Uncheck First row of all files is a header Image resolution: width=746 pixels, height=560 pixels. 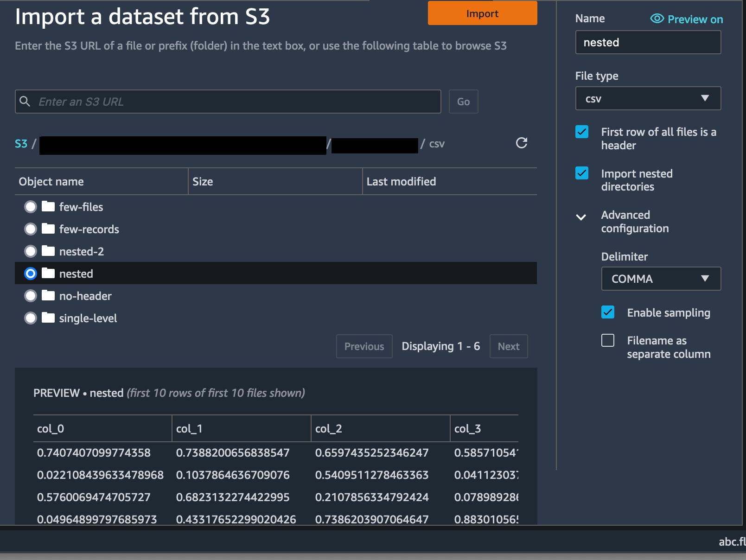(582, 132)
